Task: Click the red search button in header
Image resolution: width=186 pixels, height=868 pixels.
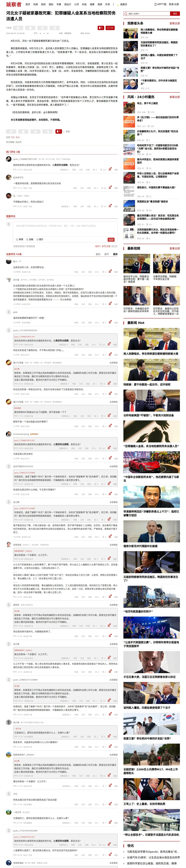Action: [175, 14]
